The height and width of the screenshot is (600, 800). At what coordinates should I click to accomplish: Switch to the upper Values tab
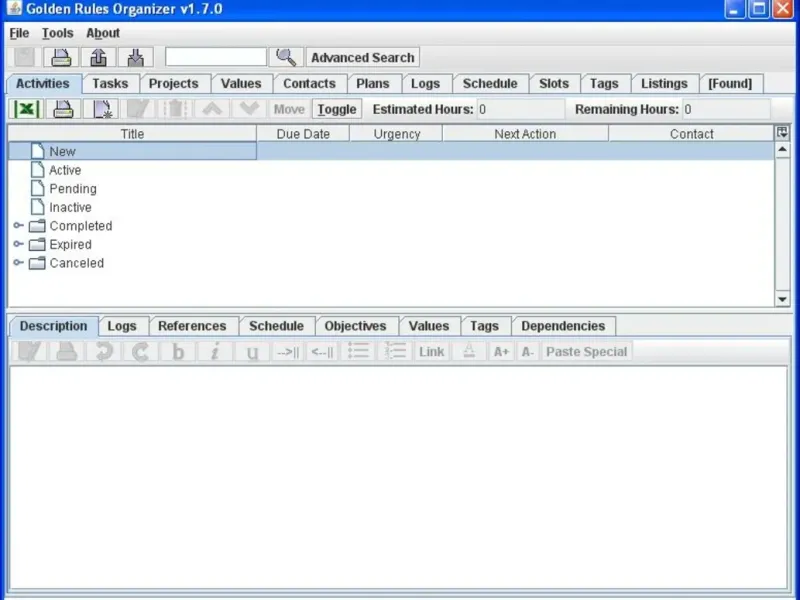(x=241, y=84)
